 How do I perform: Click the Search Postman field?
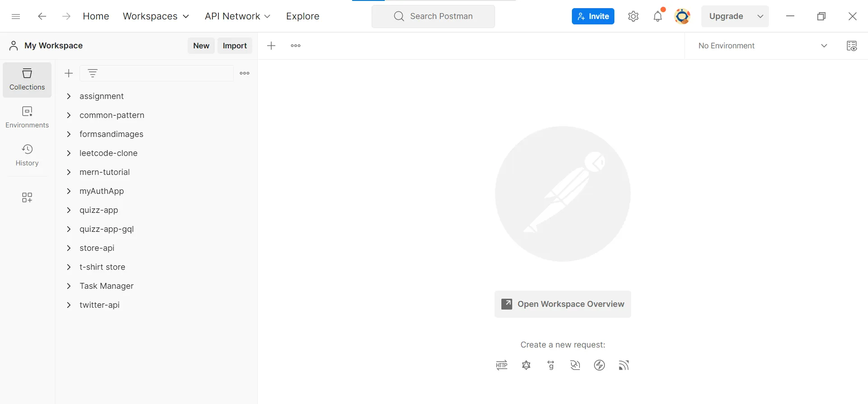[433, 16]
